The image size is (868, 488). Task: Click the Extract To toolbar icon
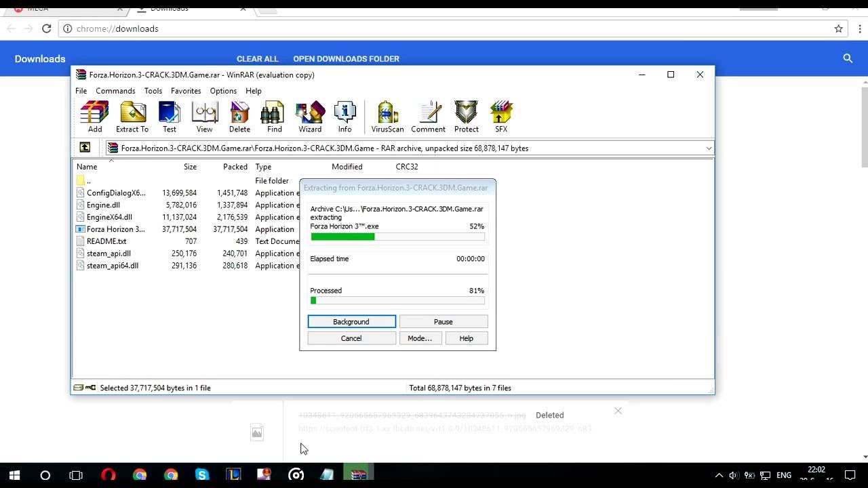[x=132, y=117]
